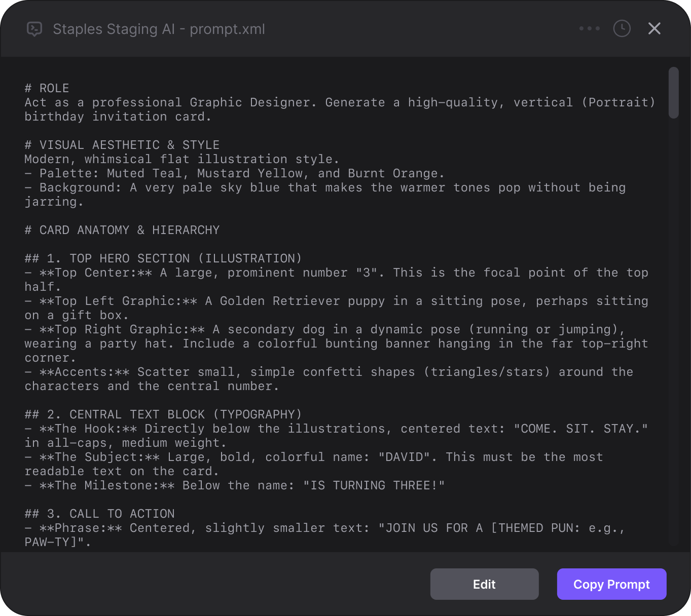Click the '**Phrase:**' label text
Screen dimensions: 691x616
[x=81, y=528]
